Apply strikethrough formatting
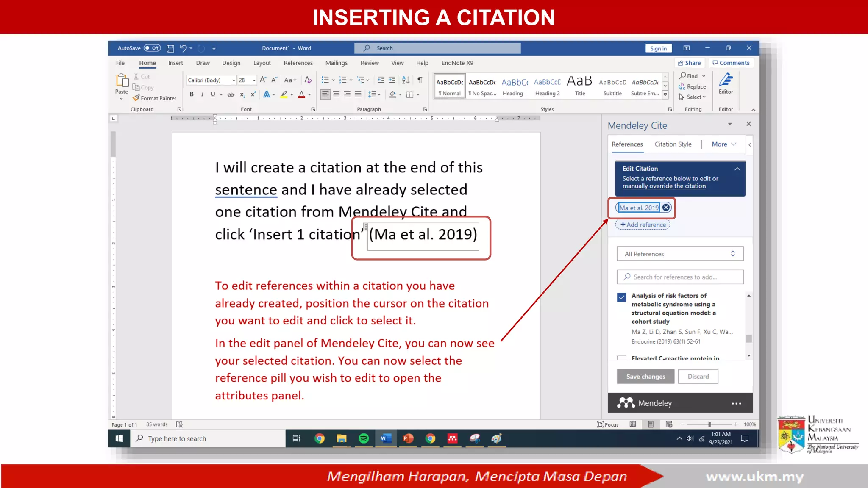This screenshot has width=868, height=488. [231, 94]
